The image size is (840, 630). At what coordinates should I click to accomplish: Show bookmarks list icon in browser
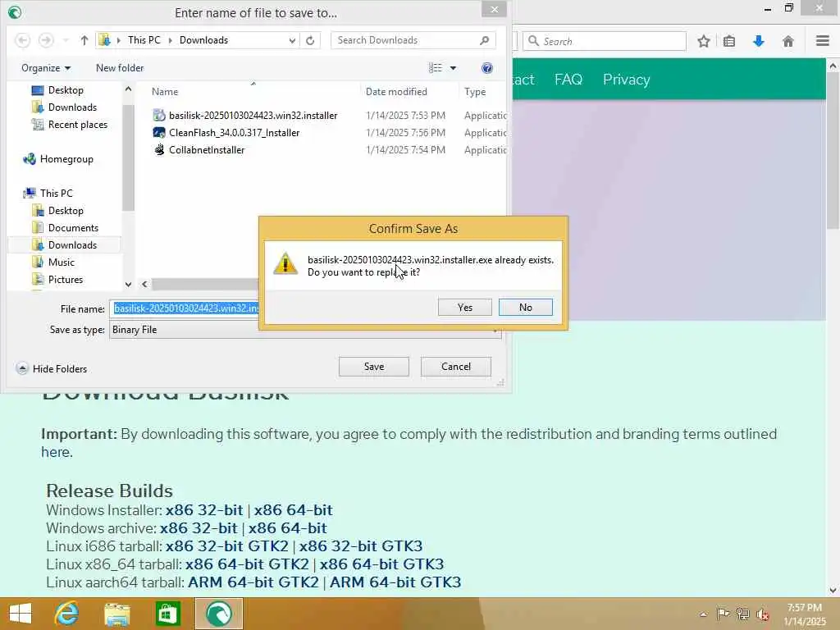click(729, 41)
